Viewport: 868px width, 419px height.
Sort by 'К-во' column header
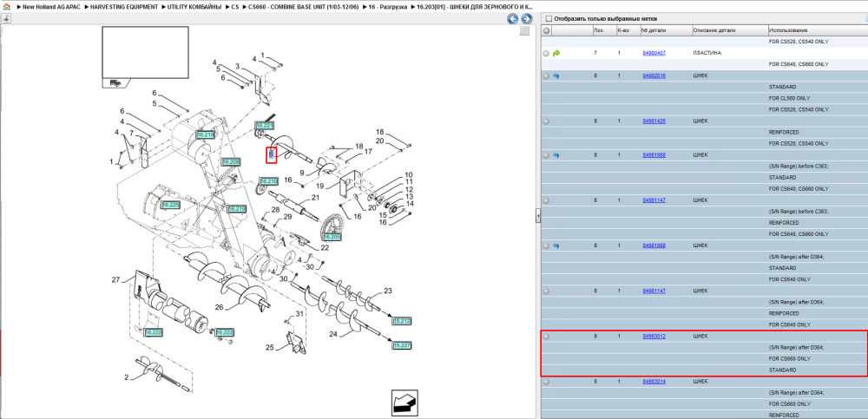pos(628,30)
